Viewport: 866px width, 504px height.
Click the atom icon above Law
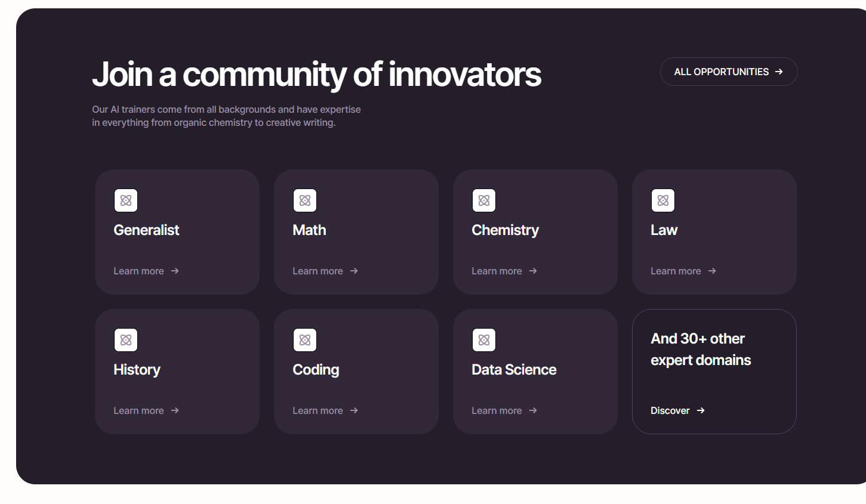pos(663,200)
